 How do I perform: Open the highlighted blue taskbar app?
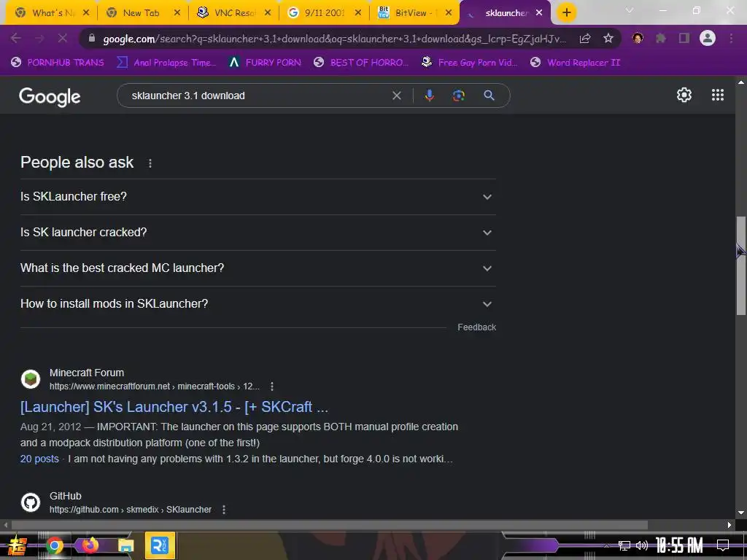160,545
